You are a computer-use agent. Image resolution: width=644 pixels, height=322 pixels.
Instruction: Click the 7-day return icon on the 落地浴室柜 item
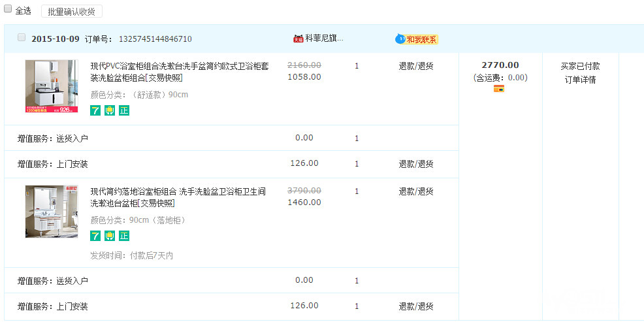click(95, 236)
